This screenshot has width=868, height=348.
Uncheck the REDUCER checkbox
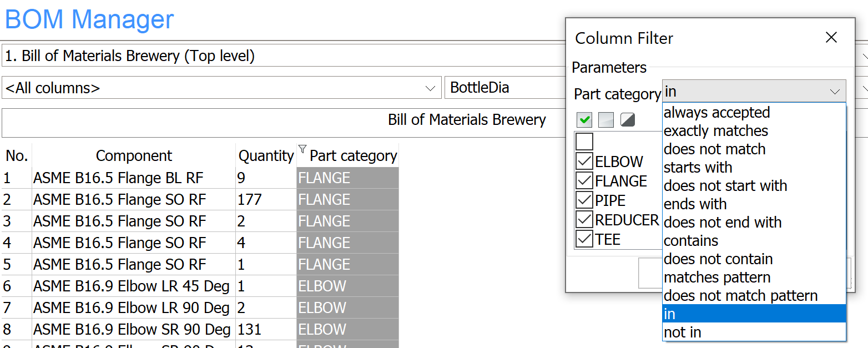click(x=584, y=220)
